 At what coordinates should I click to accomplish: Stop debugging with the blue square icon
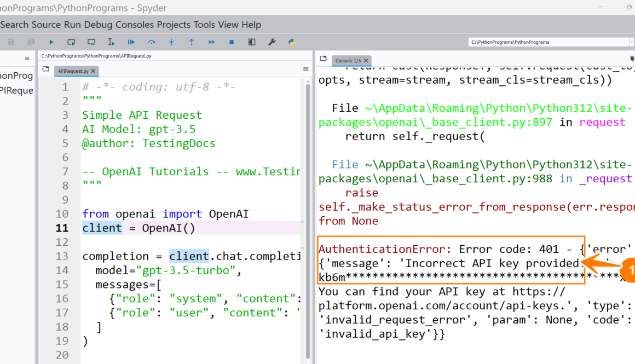[232, 42]
